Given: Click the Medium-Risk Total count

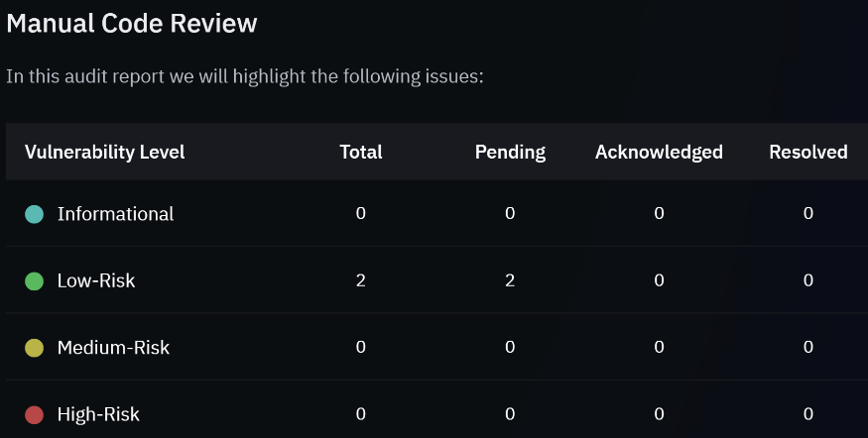Looking at the screenshot, I should click(x=361, y=347).
